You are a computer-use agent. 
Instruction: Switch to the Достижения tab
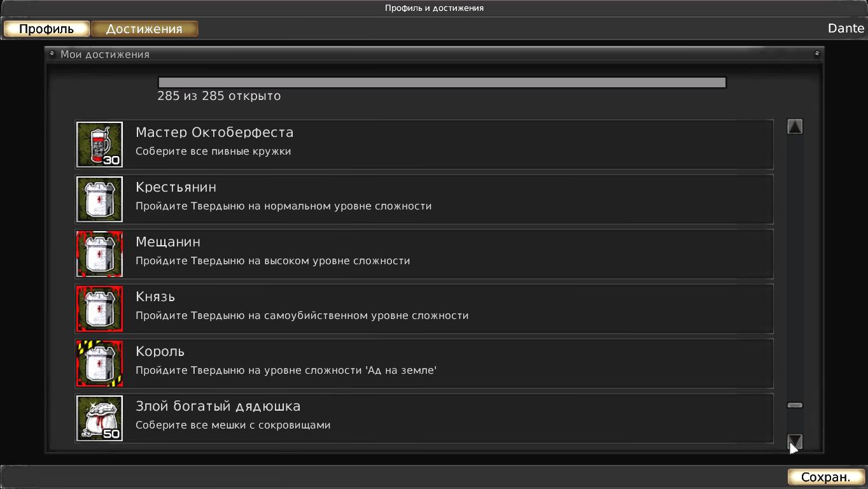coord(144,29)
